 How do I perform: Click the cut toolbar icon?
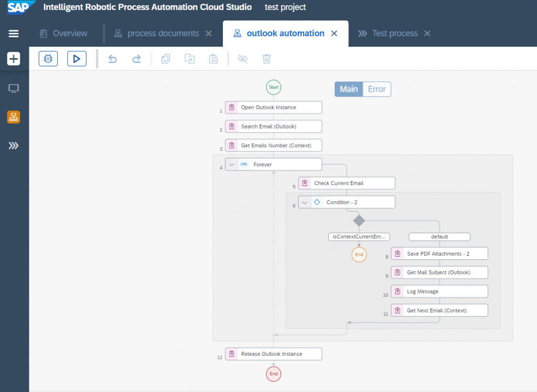click(x=189, y=59)
